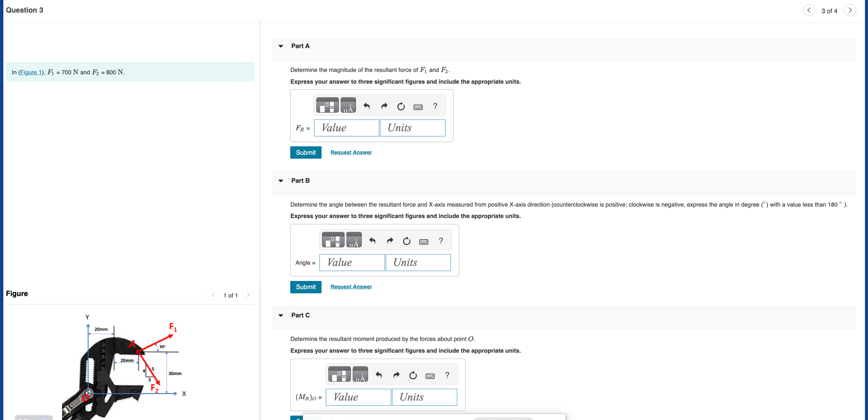This screenshot has width=868, height=420.
Task: Click the Angle Units input field
Action: coord(418,263)
